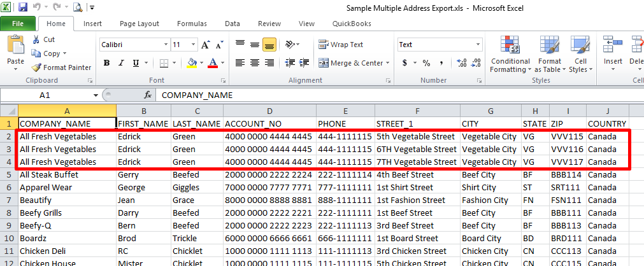Screen dimensions: 644x266
Task: Toggle Italic formatting
Action: click(x=120, y=63)
